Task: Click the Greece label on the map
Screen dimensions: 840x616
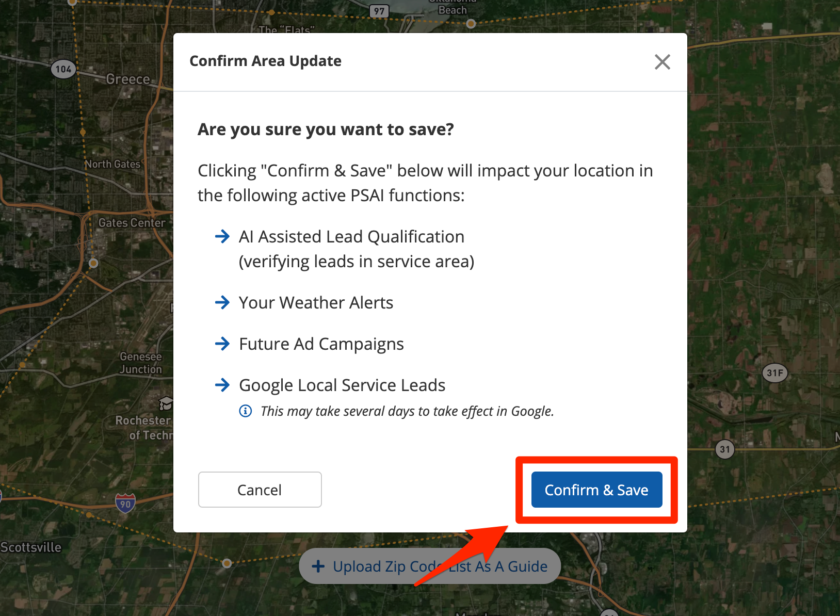Action: pos(128,79)
